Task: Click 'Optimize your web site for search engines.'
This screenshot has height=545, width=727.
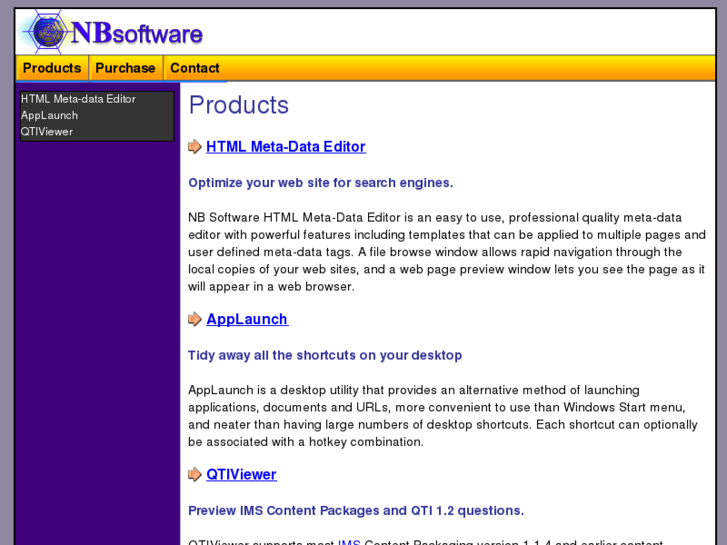Action: click(320, 183)
